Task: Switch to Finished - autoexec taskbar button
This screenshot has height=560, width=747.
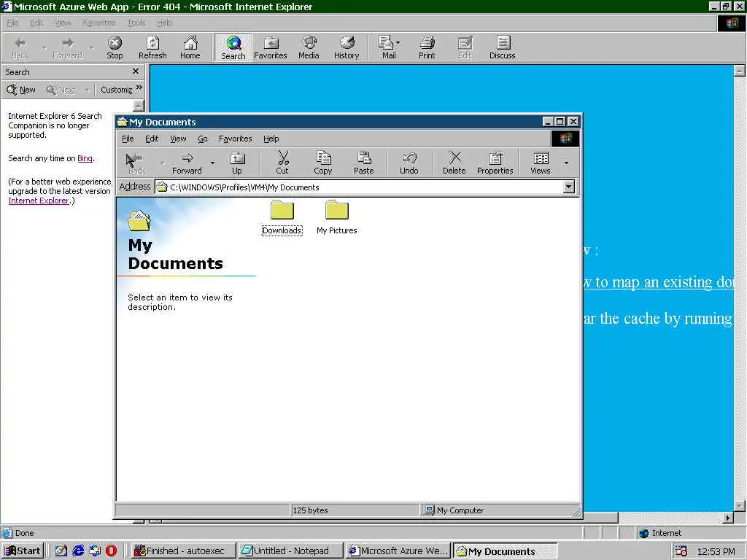Action: [x=183, y=551]
